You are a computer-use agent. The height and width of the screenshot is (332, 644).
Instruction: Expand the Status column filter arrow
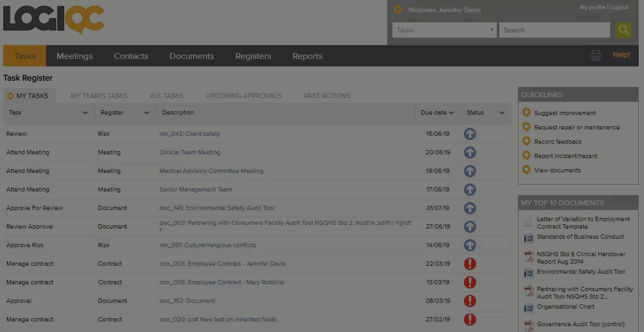(x=502, y=113)
